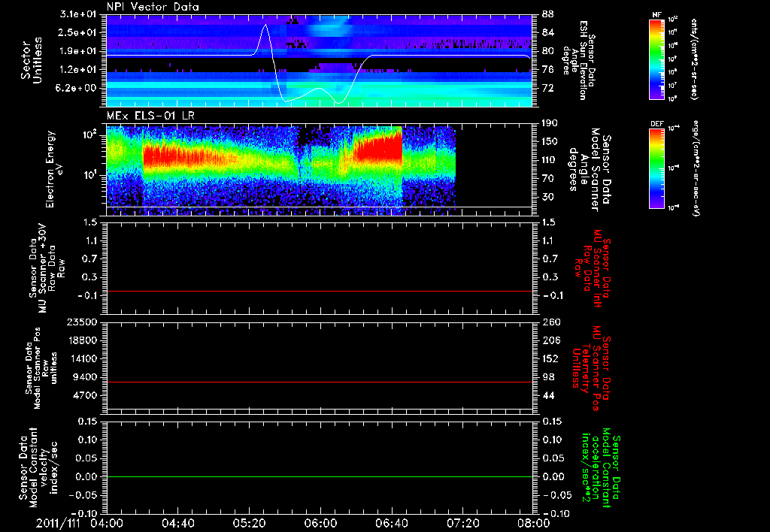Click the 76 degree elevation tick
This screenshot has height=532, width=770.
(547, 70)
